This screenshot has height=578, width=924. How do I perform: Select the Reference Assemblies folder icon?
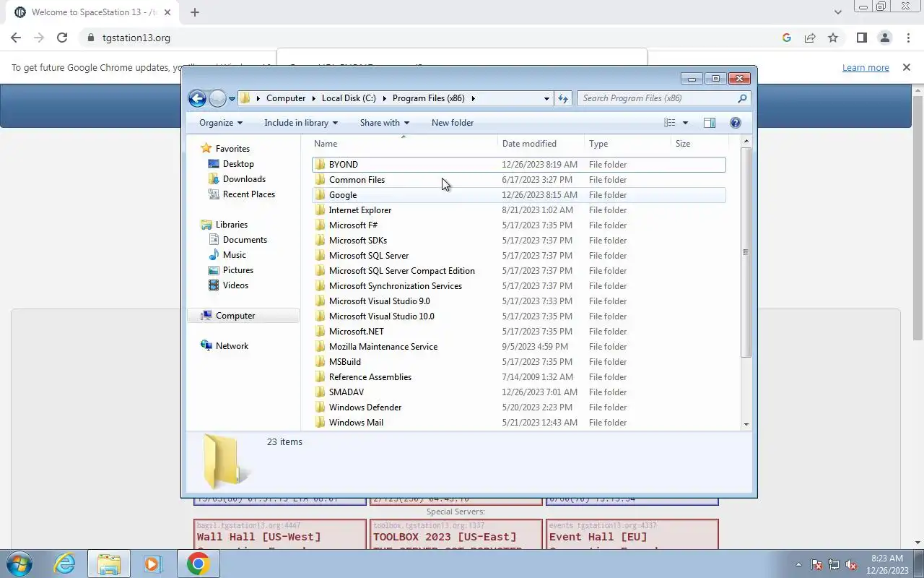click(320, 377)
